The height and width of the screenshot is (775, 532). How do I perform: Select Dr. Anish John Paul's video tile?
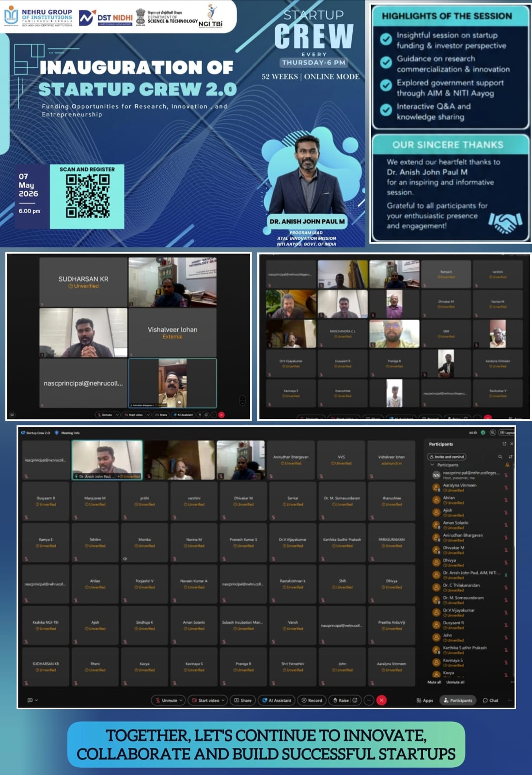[107, 460]
